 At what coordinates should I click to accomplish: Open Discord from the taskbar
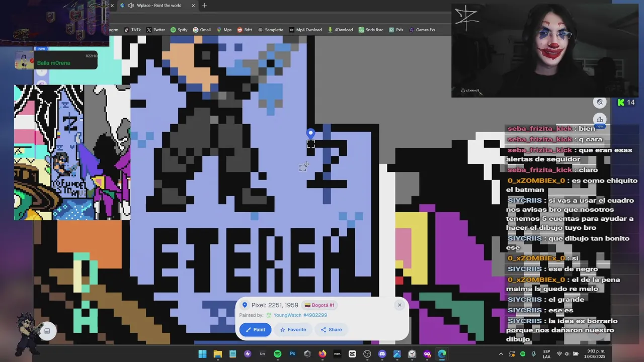pyautogui.click(x=382, y=354)
